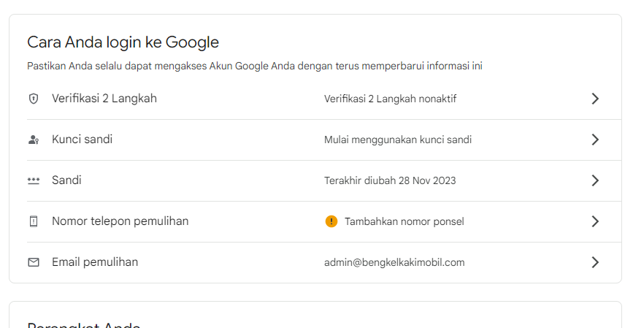Select the Kunci sandi label
Viewport: 644px width, 328px height.
82,140
